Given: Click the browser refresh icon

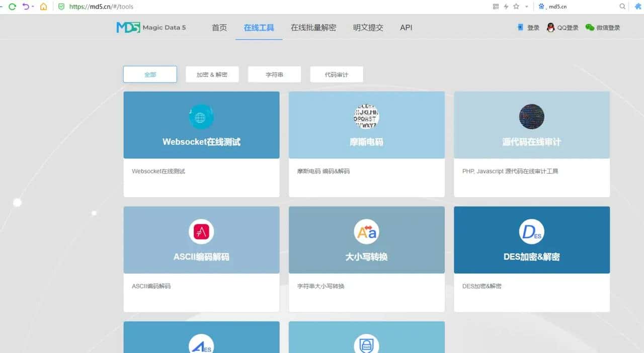Looking at the screenshot, I should point(11,7).
